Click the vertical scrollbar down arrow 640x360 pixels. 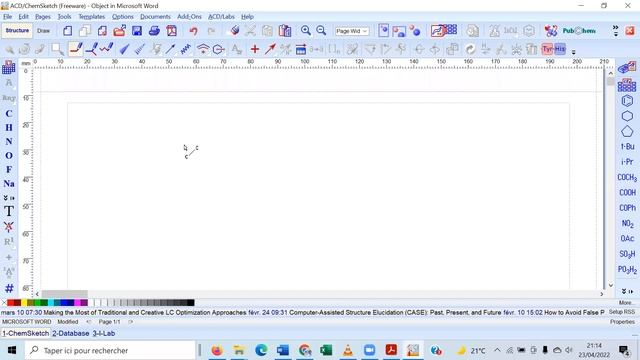[x=611, y=285]
